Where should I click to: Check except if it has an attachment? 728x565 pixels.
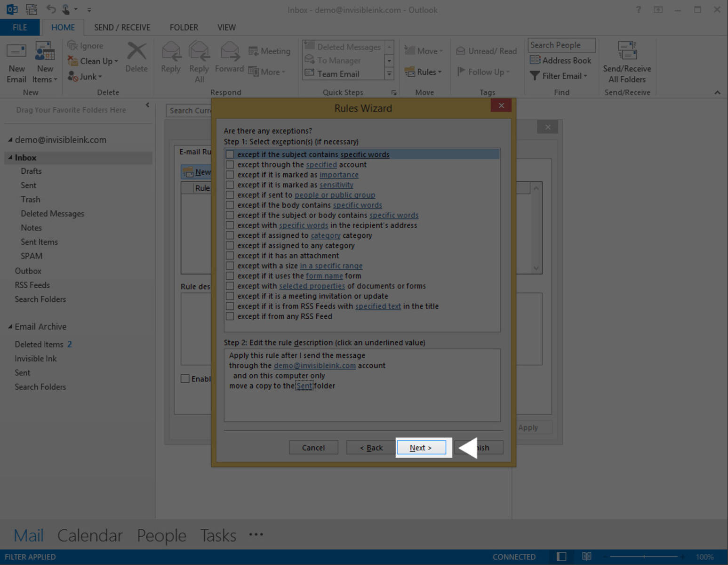pos(230,256)
